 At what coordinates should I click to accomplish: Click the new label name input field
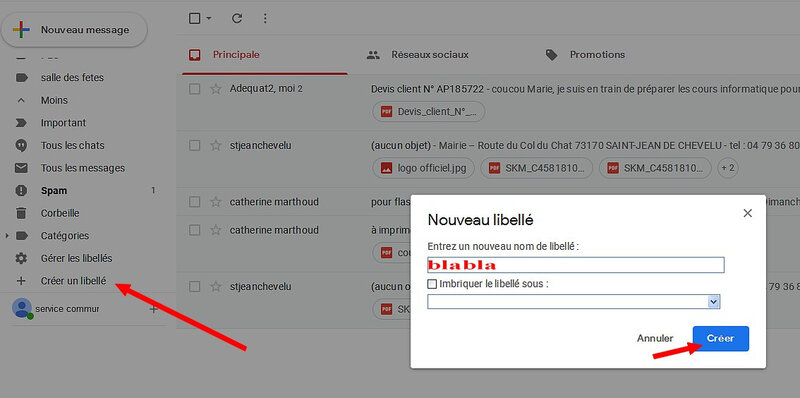coord(576,265)
